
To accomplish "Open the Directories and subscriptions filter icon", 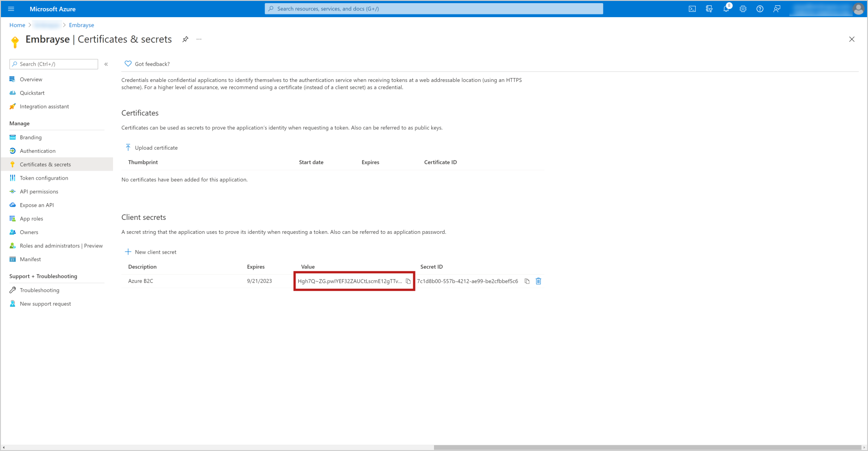I will pyautogui.click(x=709, y=9).
